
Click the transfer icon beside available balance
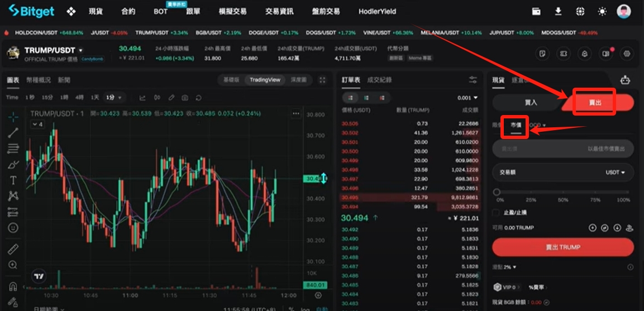(604, 228)
